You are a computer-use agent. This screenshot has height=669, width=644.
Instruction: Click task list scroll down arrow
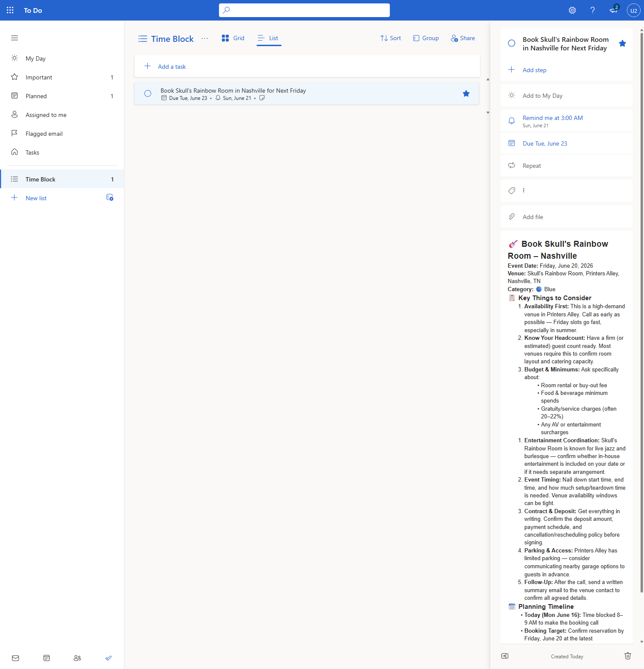[x=488, y=113]
